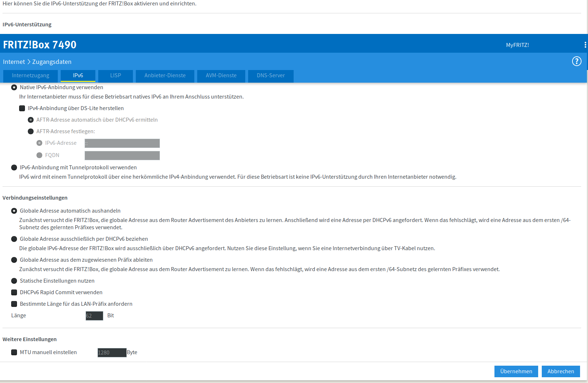Open the Anbieter-Dienste tab
588x383 pixels.
pyautogui.click(x=165, y=76)
